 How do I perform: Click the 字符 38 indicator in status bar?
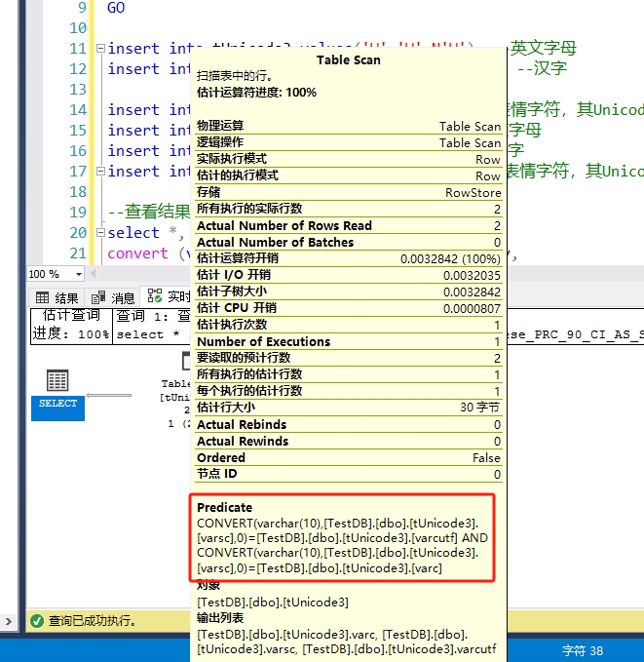[x=583, y=649]
